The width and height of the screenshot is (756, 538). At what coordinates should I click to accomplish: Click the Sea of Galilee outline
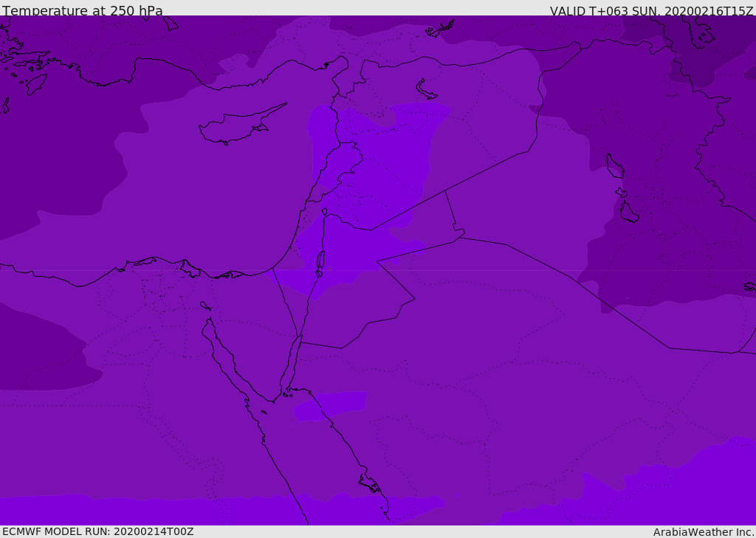point(325,212)
